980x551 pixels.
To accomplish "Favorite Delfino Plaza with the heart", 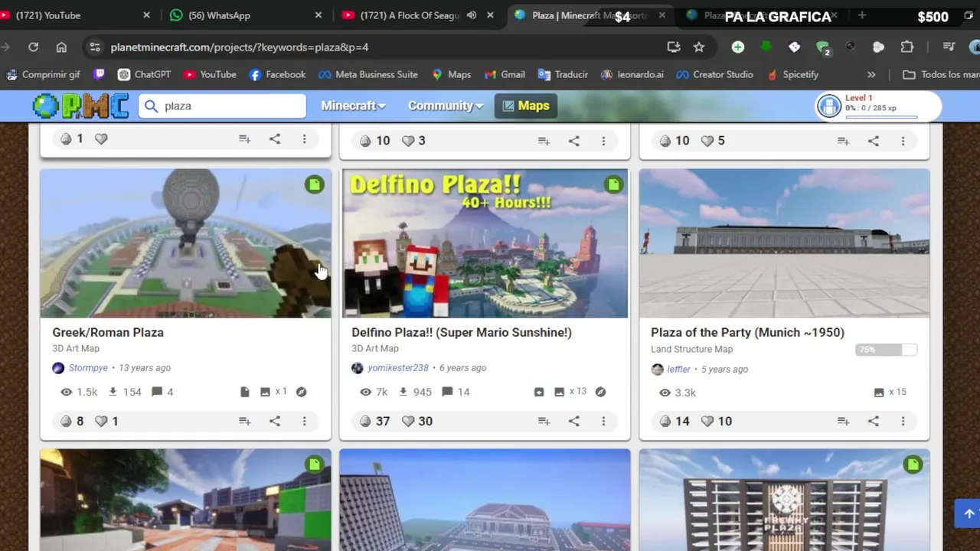I will click(x=408, y=421).
